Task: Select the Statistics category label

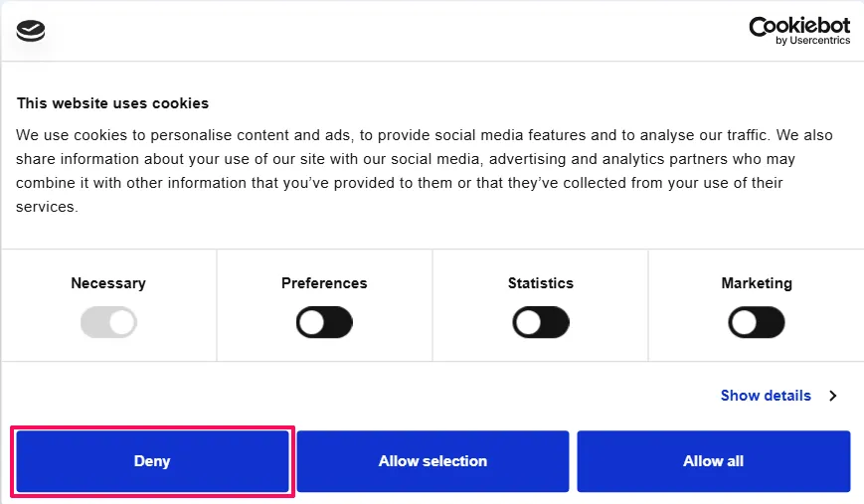Action: pos(540,283)
